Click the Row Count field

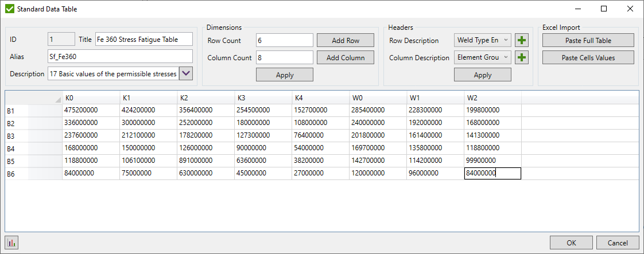pos(284,41)
